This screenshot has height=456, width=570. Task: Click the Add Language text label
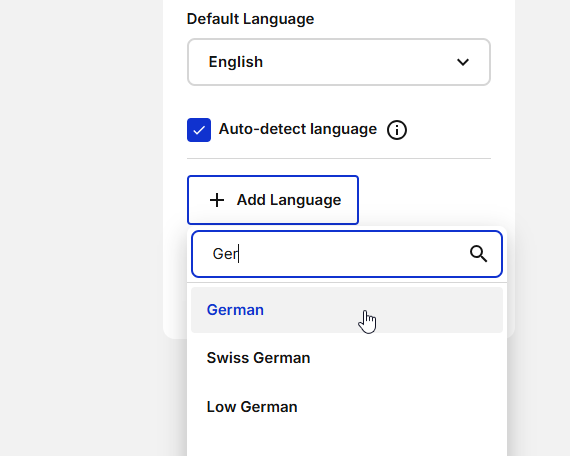289,200
